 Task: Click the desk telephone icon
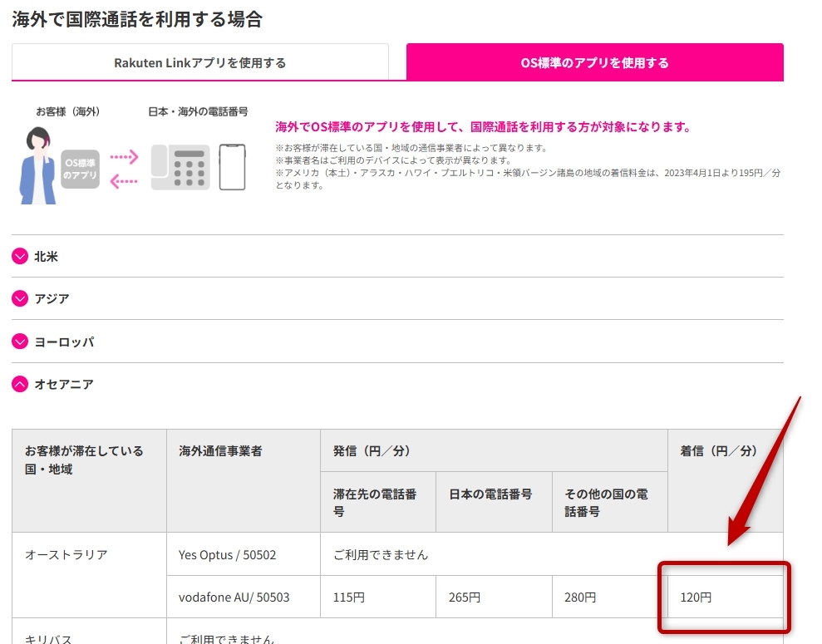point(180,167)
